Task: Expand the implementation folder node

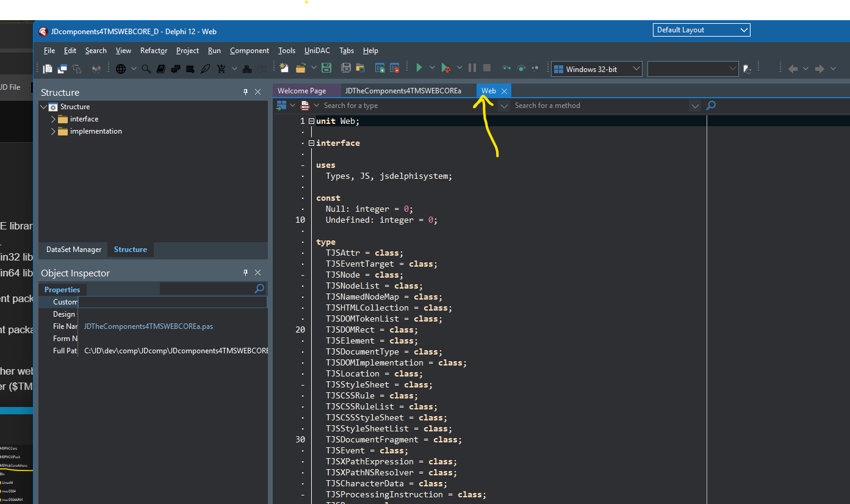Action: coord(53,131)
